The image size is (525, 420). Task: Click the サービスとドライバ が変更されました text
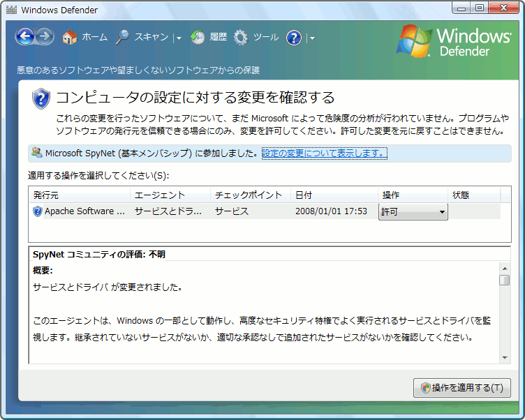(x=108, y=287)
